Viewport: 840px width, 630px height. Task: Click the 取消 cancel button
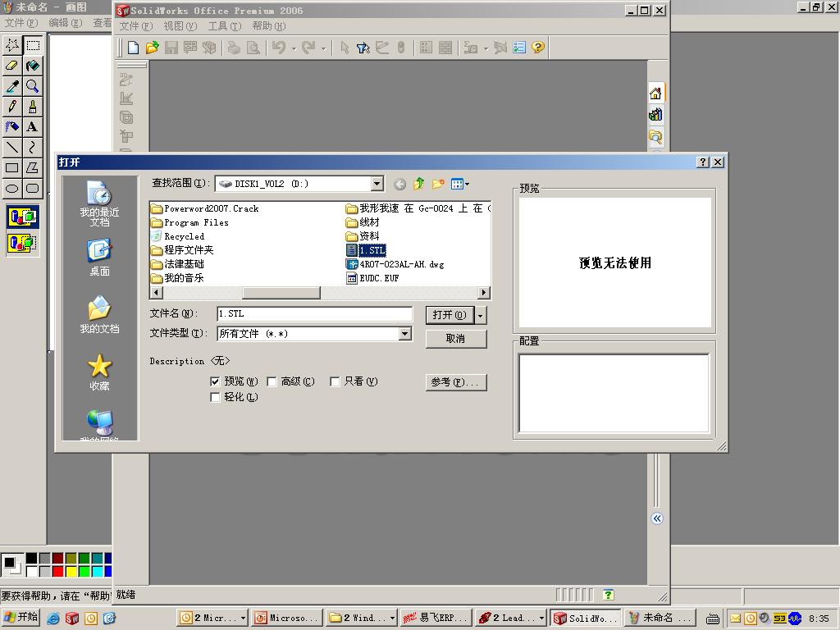[x=456, y=339]
